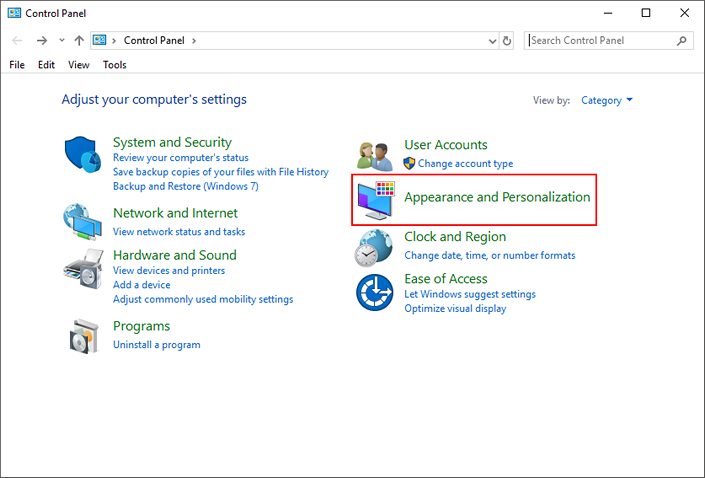
Task: Open the File menu
Action: click(17, 65)
